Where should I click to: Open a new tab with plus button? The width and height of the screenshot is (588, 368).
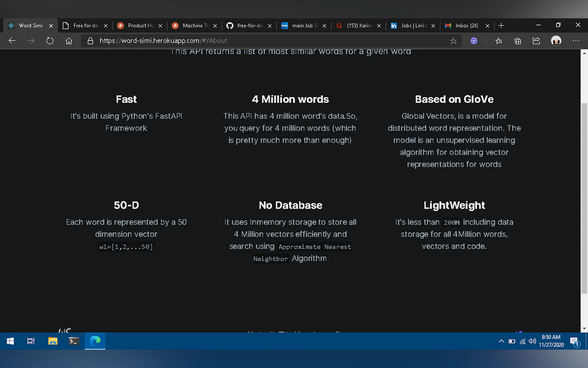coord(501,25)
